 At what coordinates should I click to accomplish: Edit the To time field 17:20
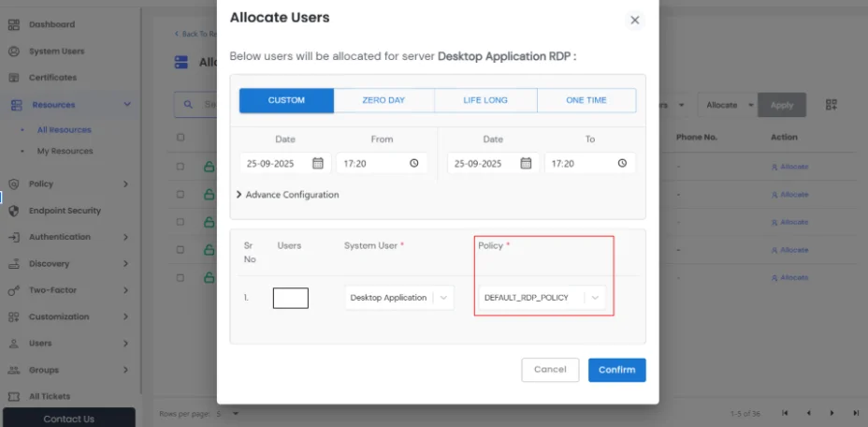point(590,164)
